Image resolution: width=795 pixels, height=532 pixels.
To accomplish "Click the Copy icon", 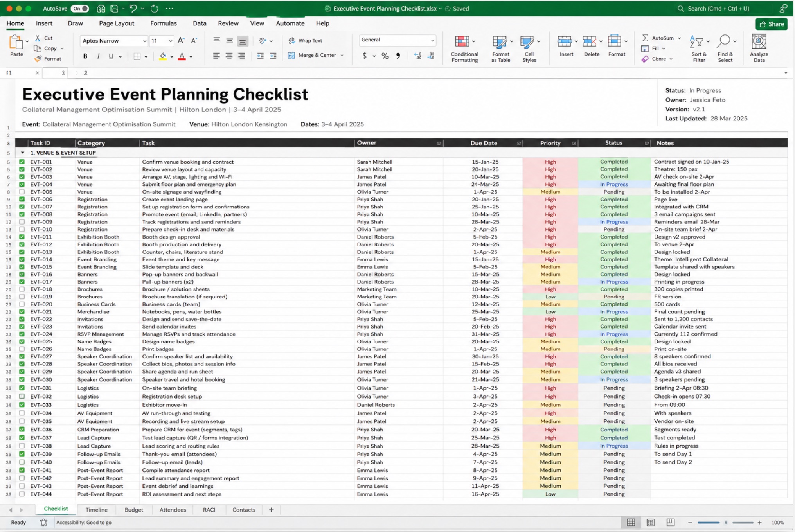I will click(38, 49).
